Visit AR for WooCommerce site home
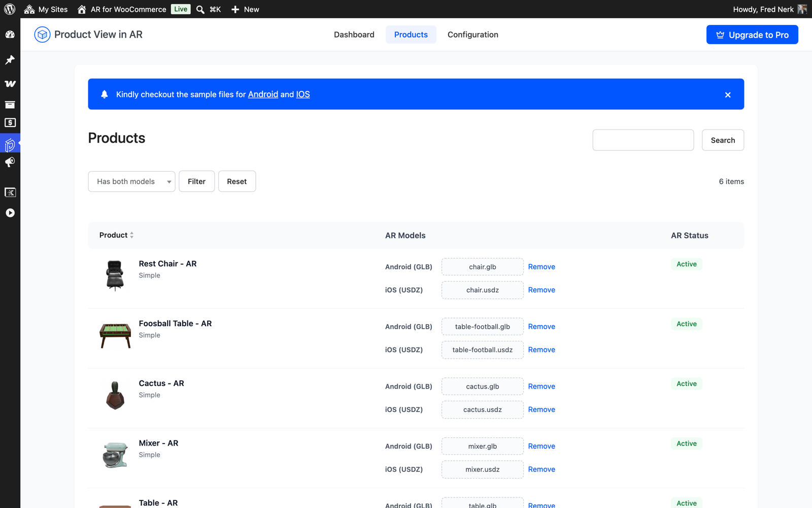Image resolution: width=812 pixels, height=508 pixels. tap(122, 9)
